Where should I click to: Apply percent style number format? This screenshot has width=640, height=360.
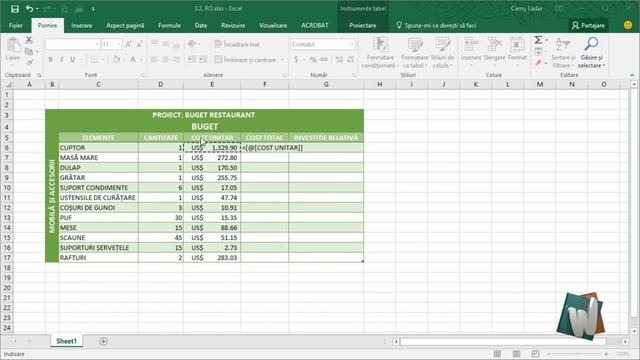point(313,60)
